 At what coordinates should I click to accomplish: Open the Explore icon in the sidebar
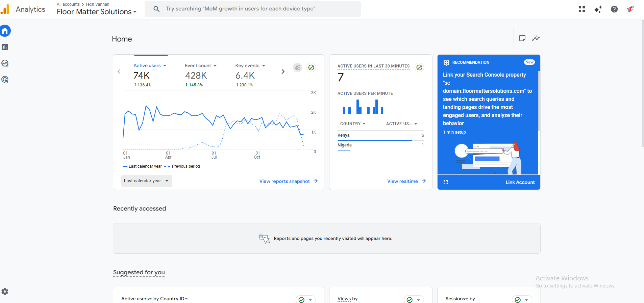(5, 63)
